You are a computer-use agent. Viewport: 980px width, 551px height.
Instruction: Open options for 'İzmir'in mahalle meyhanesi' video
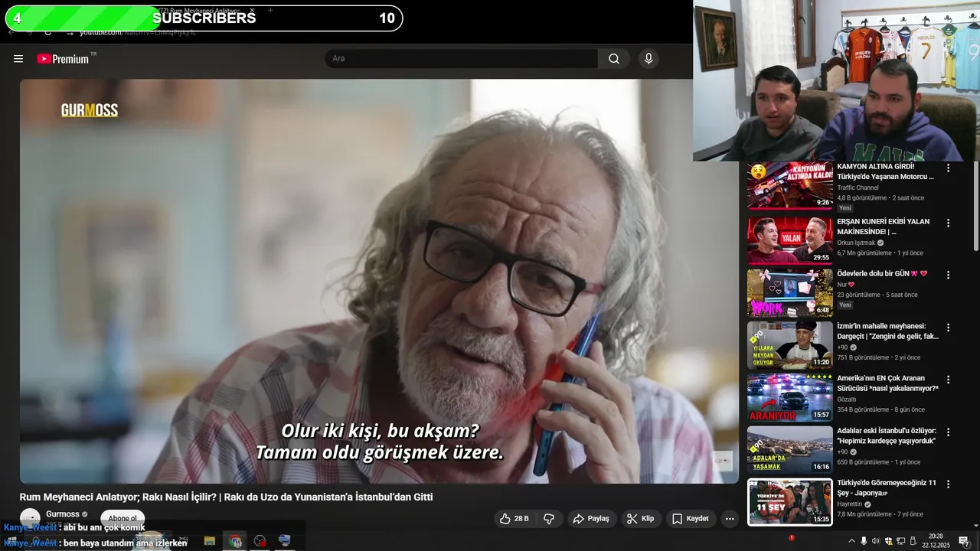pos(948,328)
